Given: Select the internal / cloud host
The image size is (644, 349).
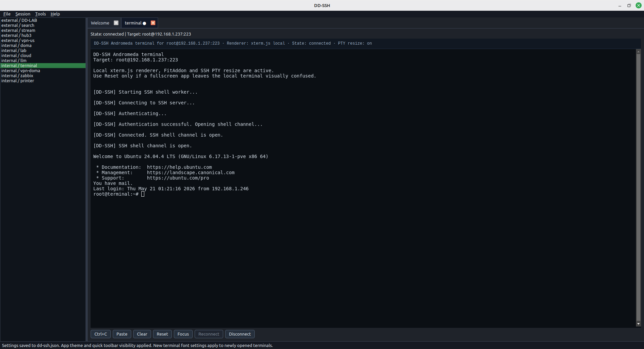Looking at the screenshot, I should [43, 55].
